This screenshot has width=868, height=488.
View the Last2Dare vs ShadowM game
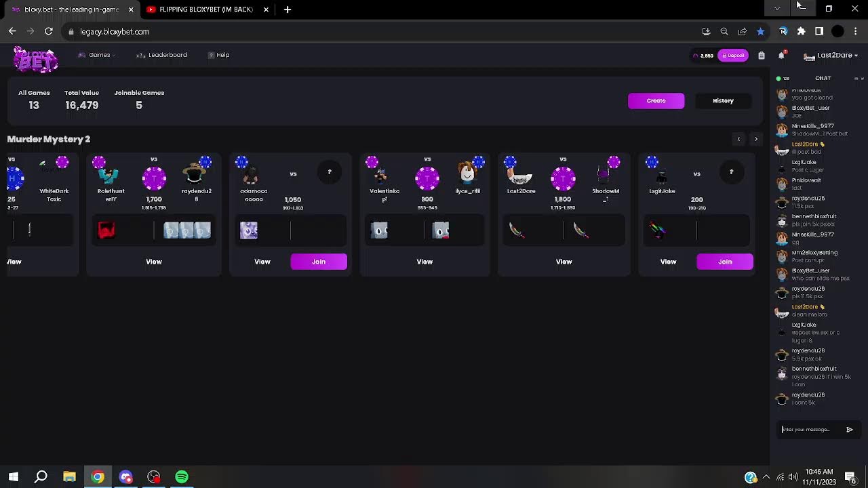coord(564,262)
